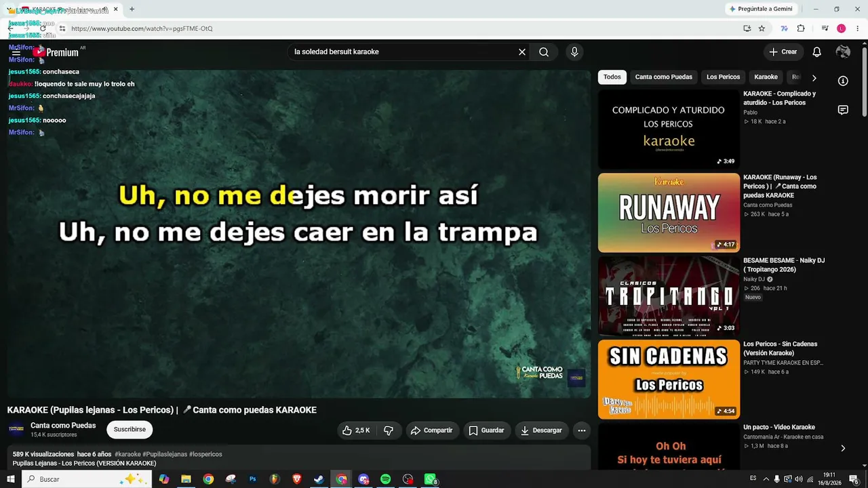Open the Canta como Puedas channel name link
This screenshot has width=868, height=488.
[x=63, y=426]
